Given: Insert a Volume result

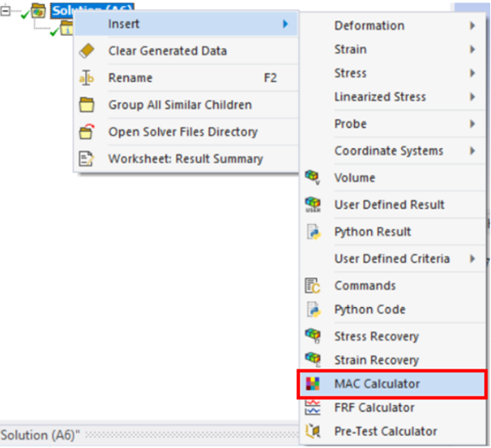Looking at the screenshot, I should point(393,178).
